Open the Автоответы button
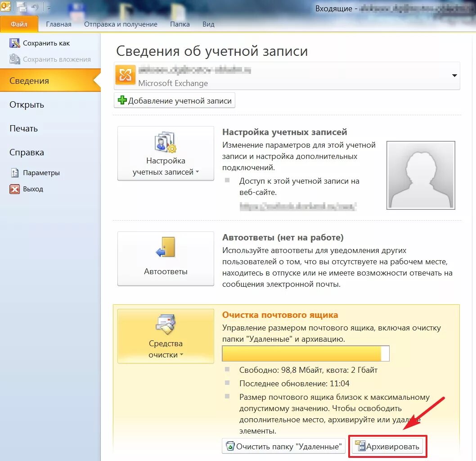 (x=166, y=259)
